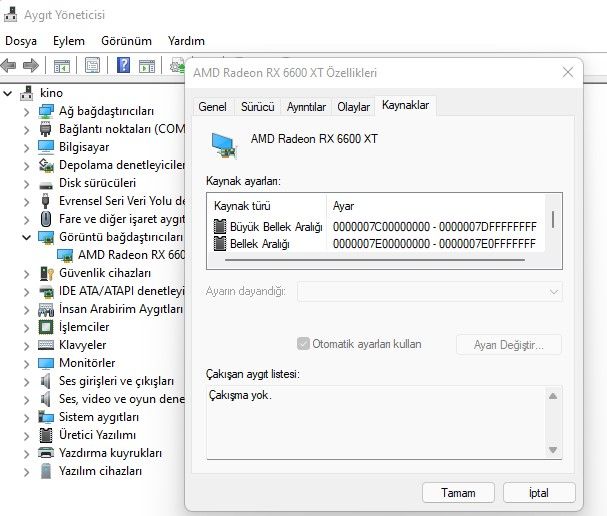The image size is (607, 516).
Task: Expand the Bilgisayar category
Action: click(26, 148)
